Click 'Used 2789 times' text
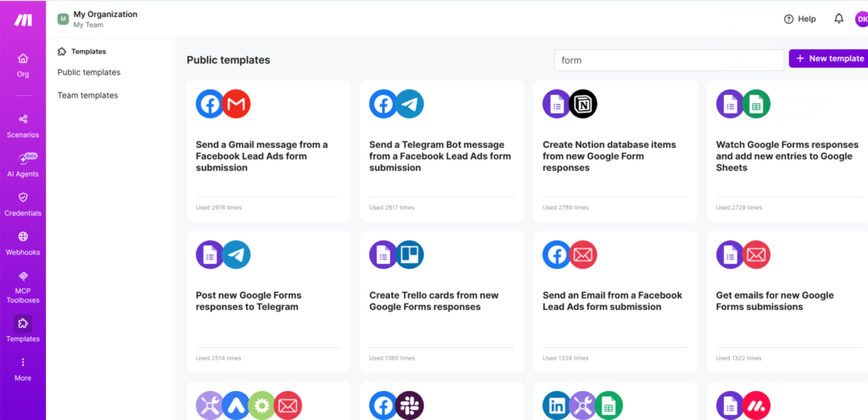This screenshot has width=868, height=420. [565, 208]
